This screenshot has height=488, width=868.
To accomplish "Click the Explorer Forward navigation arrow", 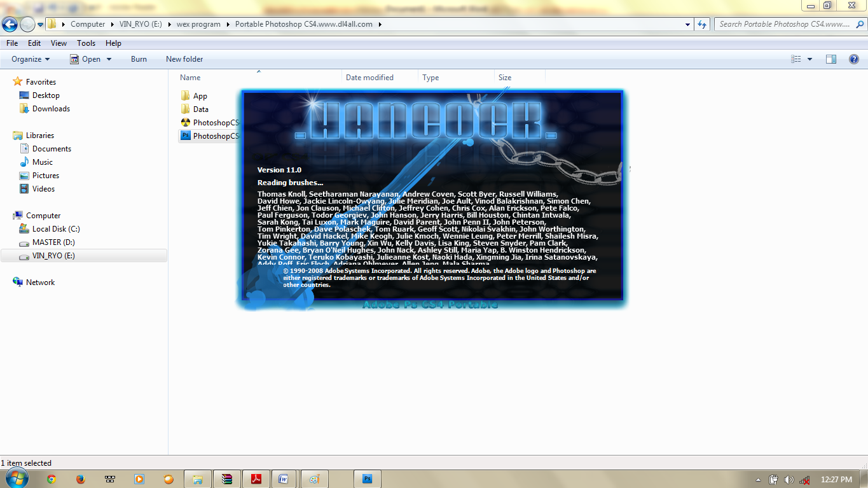I will [x=27, y=24].
